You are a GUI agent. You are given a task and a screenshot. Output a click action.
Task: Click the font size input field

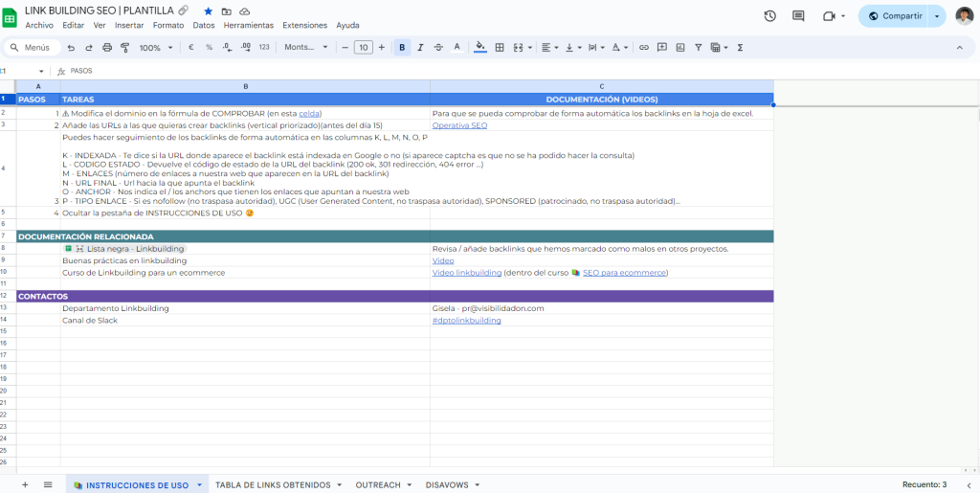[363, 47]
